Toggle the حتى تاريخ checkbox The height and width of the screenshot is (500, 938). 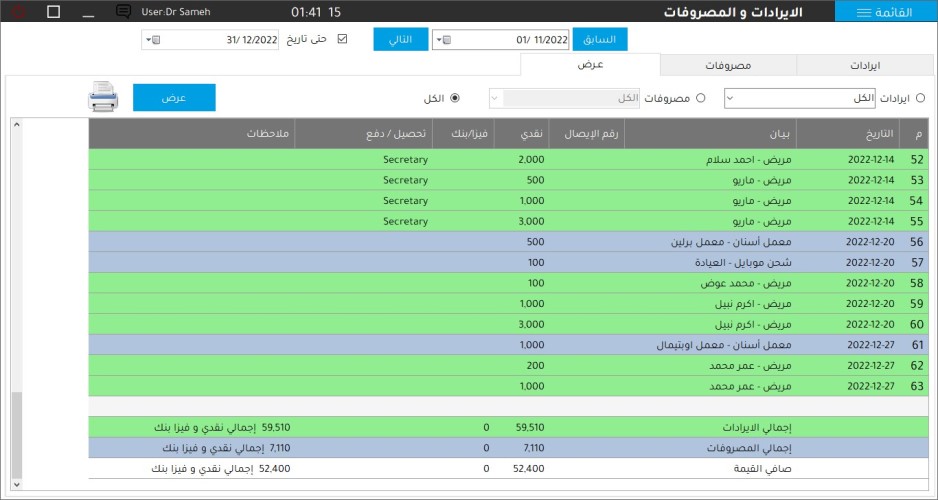(343, 40)
